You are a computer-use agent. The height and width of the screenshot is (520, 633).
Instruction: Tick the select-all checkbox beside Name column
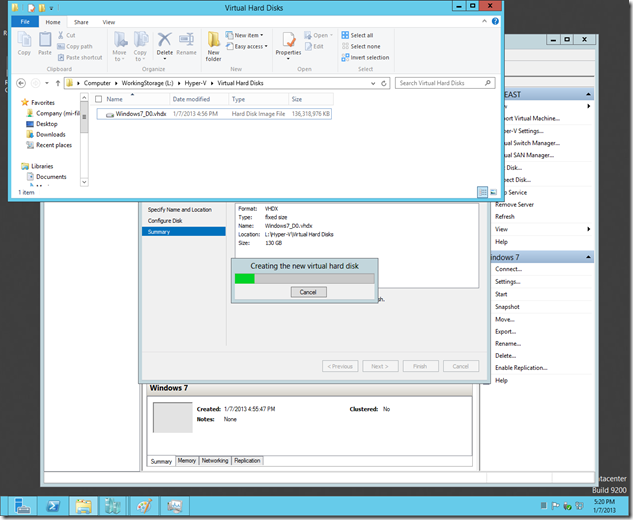[x=99, y=99]
